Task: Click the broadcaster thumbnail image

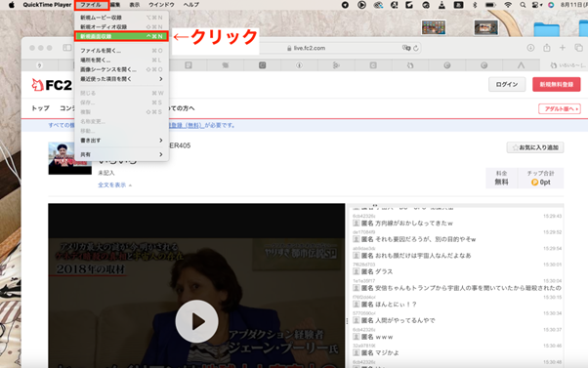Action: (69, 158)
